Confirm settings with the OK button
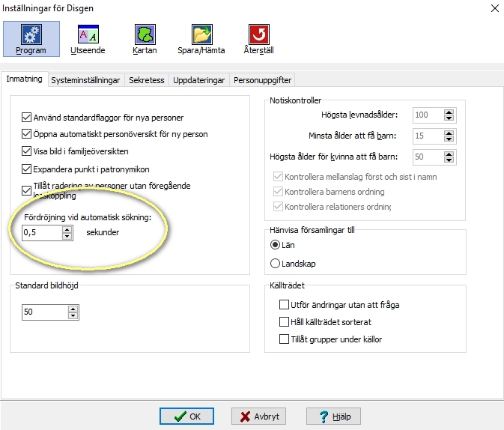The height and width of the screenshot is (430, 504). click(186, 417)
